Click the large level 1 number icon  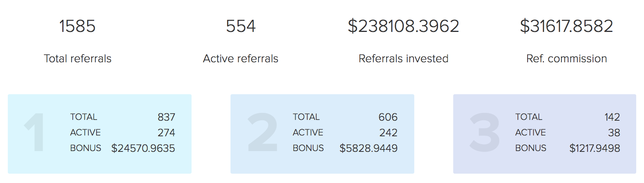click(x=35, y=132)
